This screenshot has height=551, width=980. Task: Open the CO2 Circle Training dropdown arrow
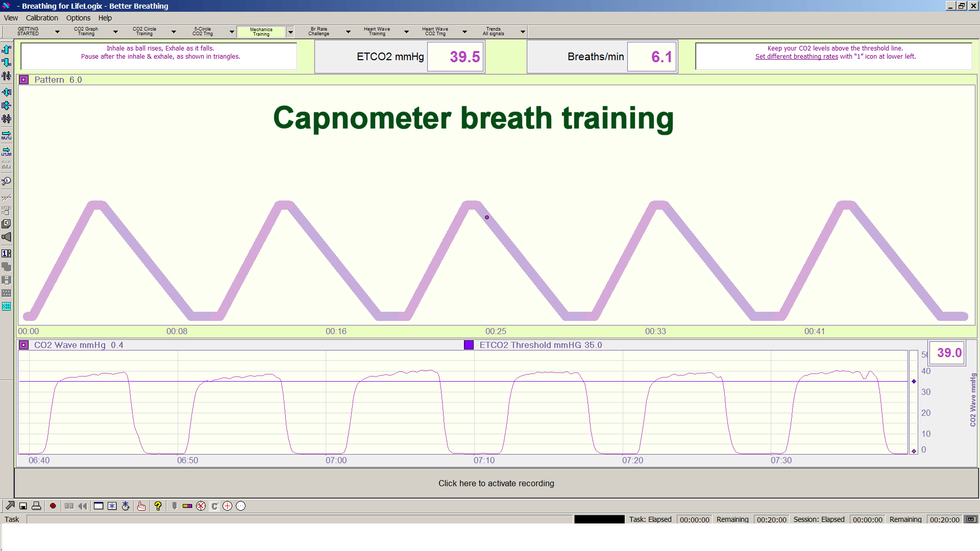pos(174,32)
